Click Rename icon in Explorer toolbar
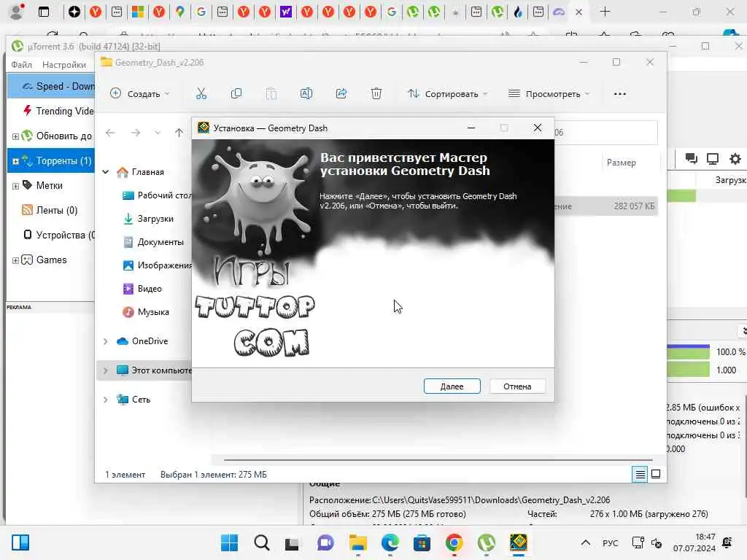The width and height of the screenshot is (747, 560). tap(306, 94)
